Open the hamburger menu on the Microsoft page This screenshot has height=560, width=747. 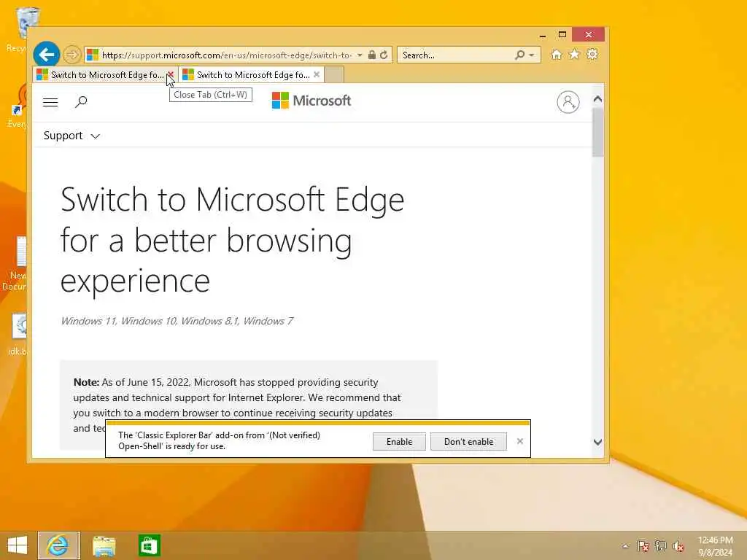50,102
